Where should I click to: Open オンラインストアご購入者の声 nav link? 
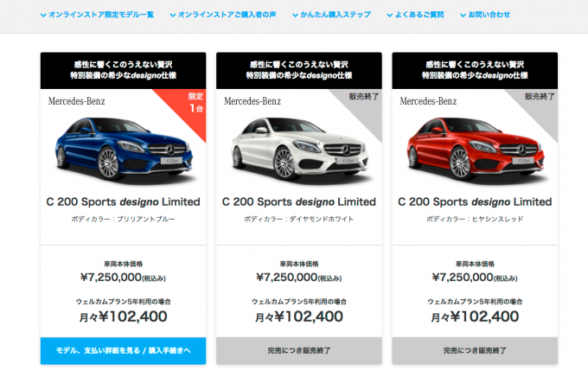(x=227, y=15)
